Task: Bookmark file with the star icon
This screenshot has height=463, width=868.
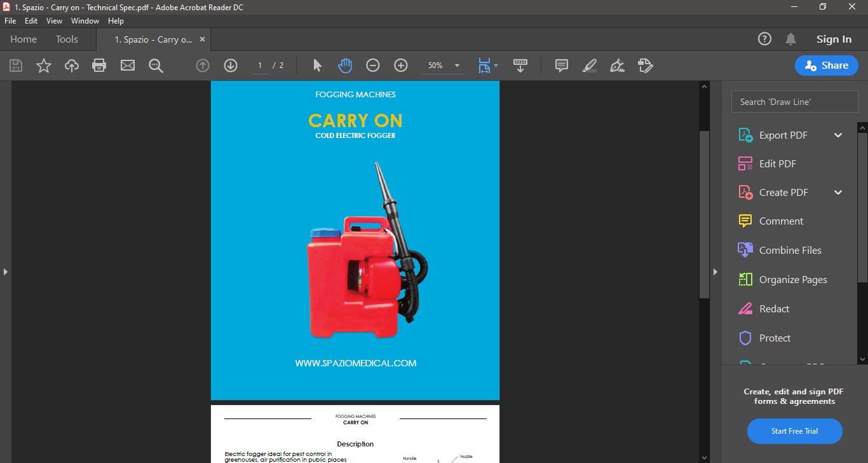Action: coord(44,66)
